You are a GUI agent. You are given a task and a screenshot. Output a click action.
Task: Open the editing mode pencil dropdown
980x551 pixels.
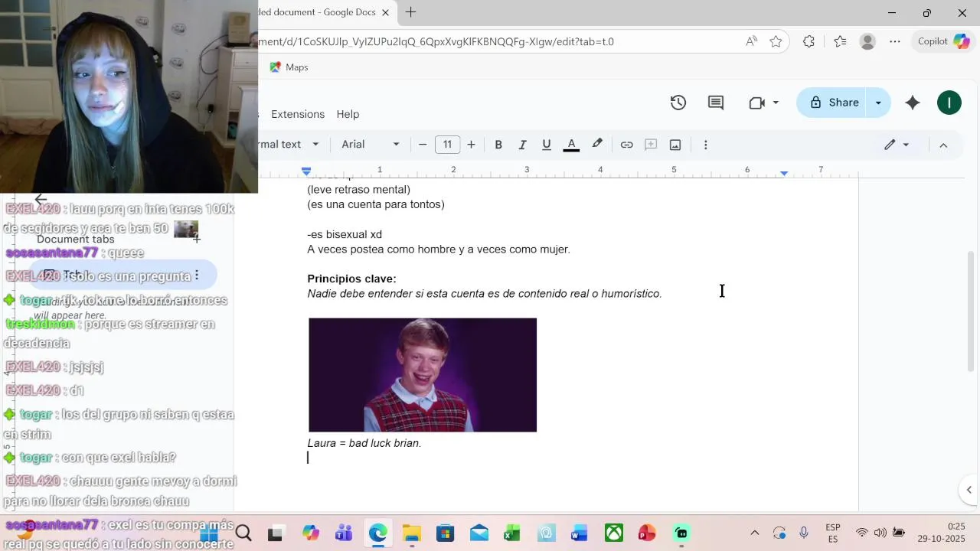click(897, 145)
